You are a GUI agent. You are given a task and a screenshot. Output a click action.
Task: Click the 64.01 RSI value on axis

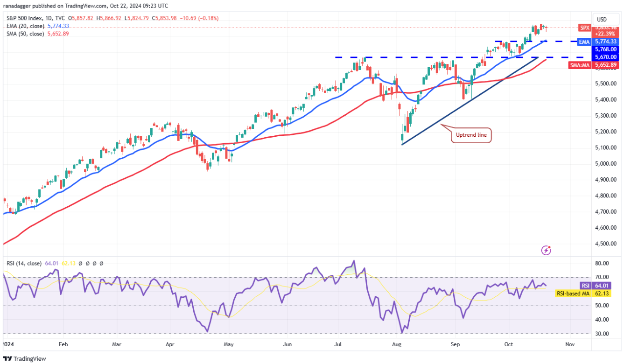[x=601, y=286]
